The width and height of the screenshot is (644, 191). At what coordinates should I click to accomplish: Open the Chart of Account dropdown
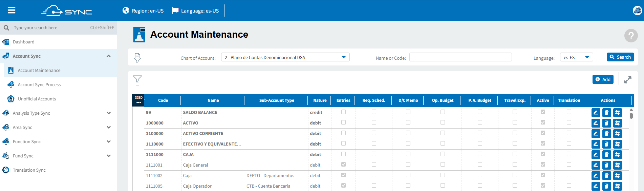tap(285, 57)
